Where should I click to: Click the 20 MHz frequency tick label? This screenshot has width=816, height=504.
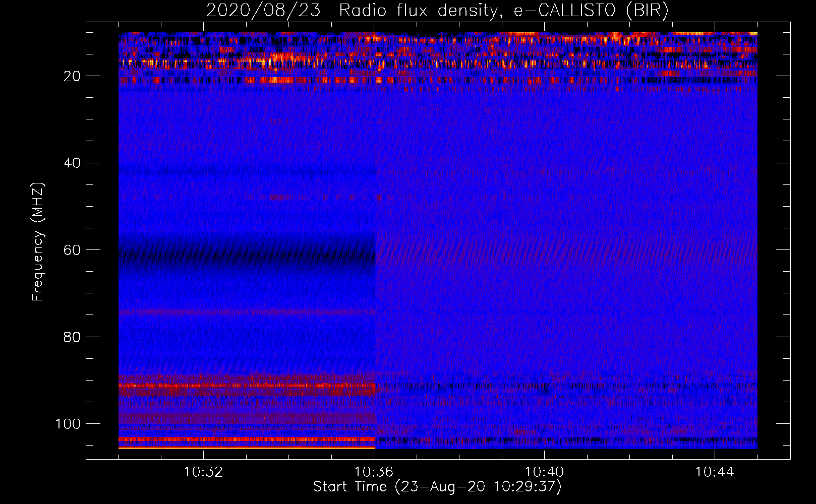[72, 76]
